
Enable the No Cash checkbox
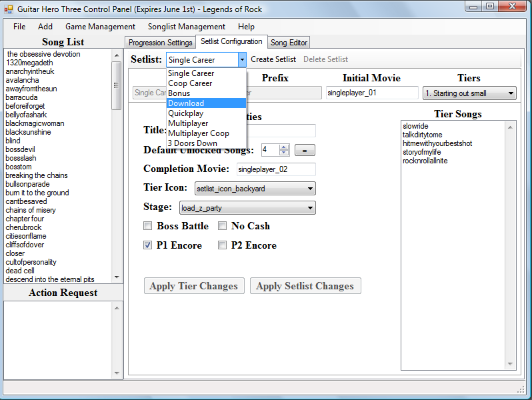click(x=222, y=226)
